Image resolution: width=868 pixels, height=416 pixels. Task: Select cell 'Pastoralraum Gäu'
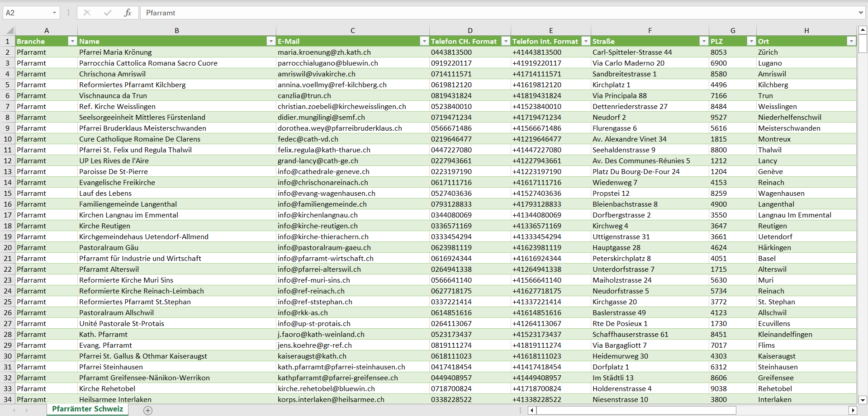tap(177, 247)
